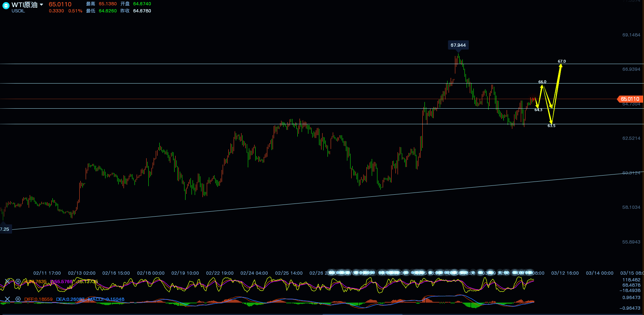Click the 67.944 high price label

click(458, 45)
